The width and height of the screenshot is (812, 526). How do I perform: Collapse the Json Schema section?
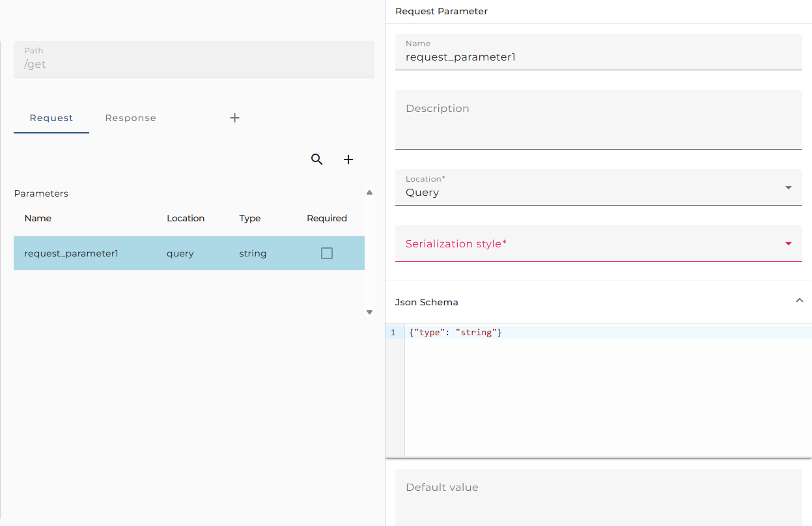coord(800,300)
